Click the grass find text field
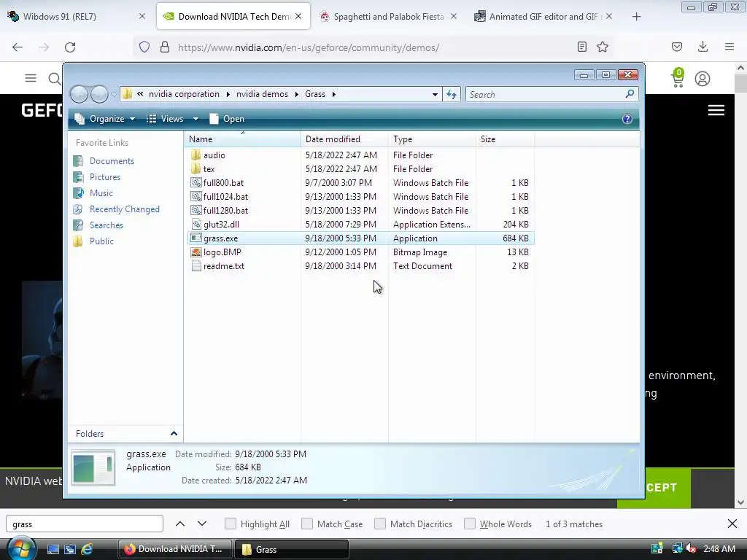This screenshot has width=747, height=560. pos(85,524)
